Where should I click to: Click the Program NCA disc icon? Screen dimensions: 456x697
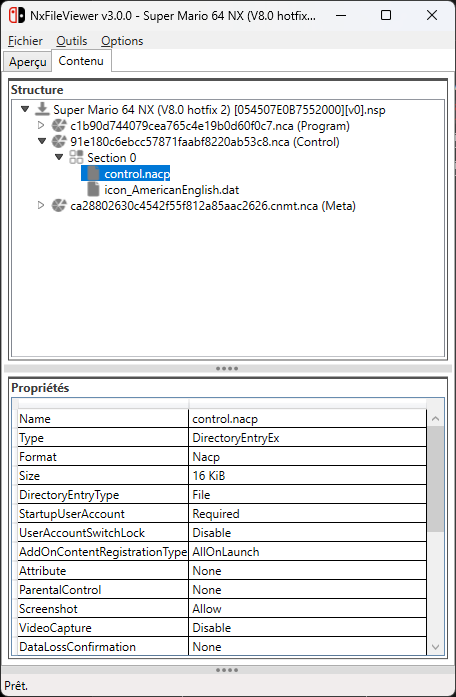(59, 126)
